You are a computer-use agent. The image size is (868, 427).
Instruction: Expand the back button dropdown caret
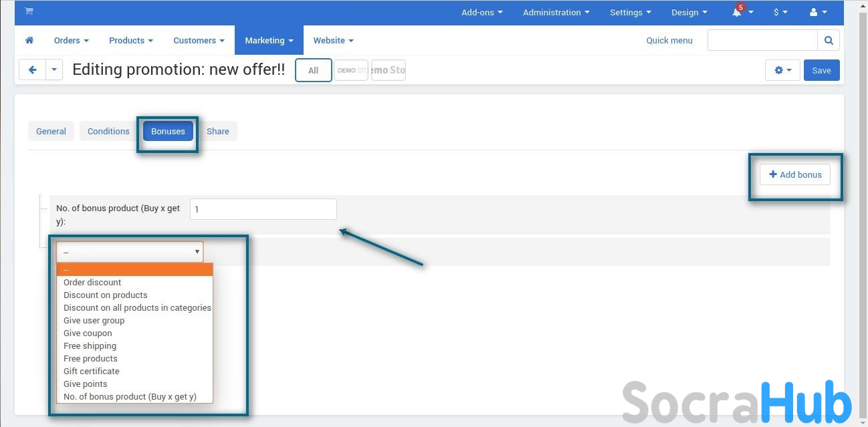point(54,69)
